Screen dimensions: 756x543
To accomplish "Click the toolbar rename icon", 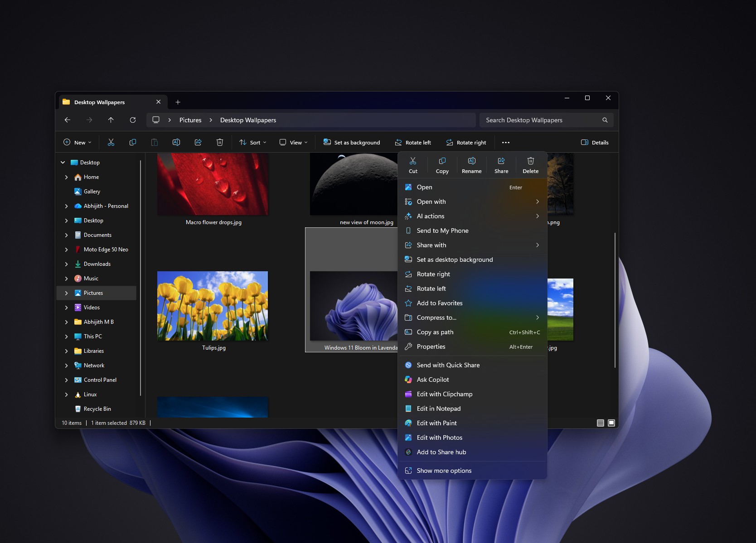I will tap(176, 142).
